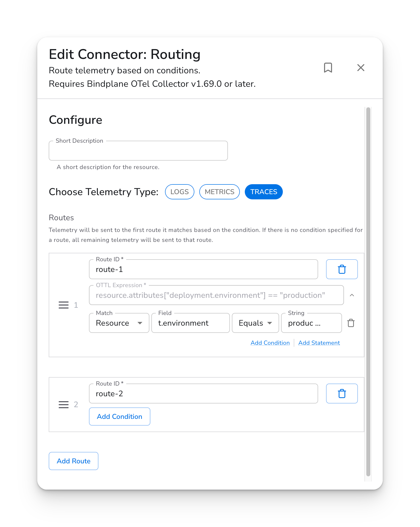
Task: Click the bookmark icon in the header
Action: tap(328, 68)
